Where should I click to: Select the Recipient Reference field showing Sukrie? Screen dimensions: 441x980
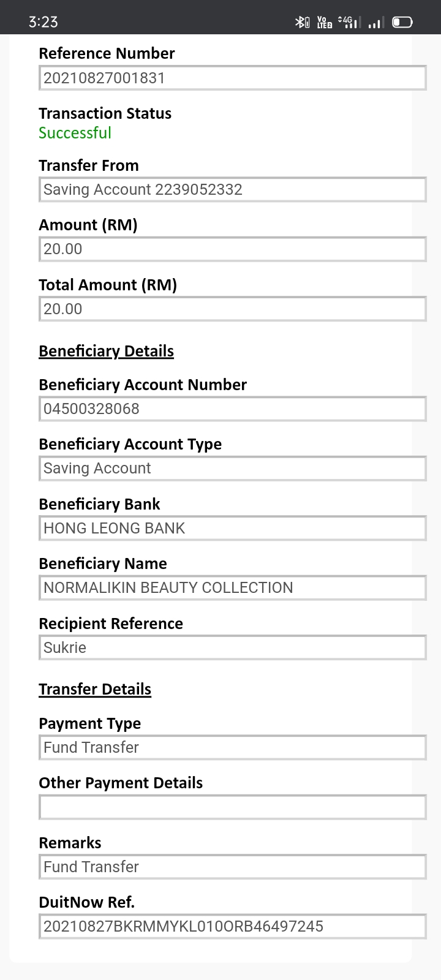(233, 647)
